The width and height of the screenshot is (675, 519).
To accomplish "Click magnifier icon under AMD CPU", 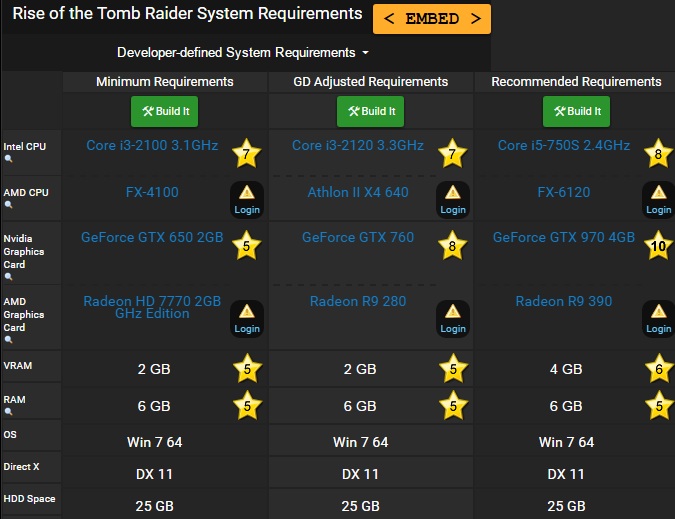I will (x=8, y=205).
